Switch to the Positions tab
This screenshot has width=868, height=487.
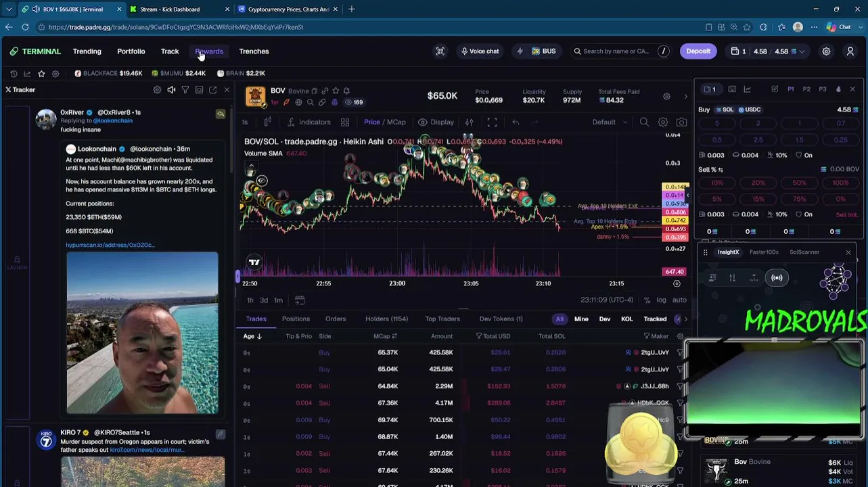click(x=296, y=319)
